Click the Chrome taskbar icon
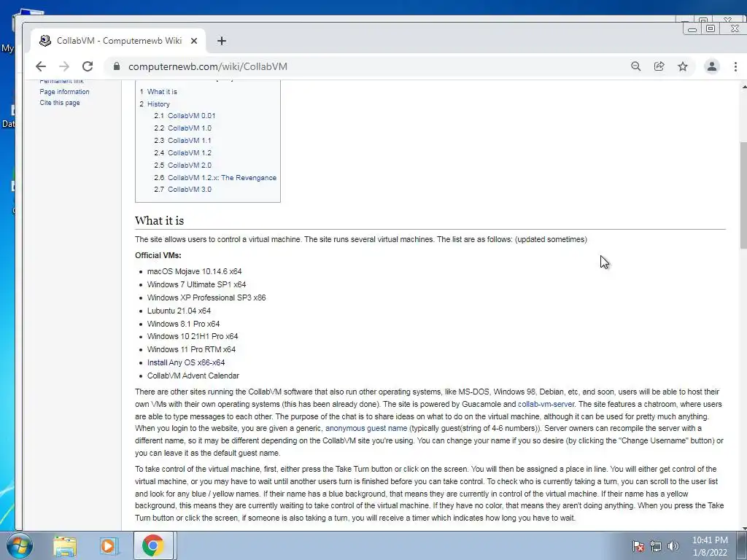 pos(153,545)
